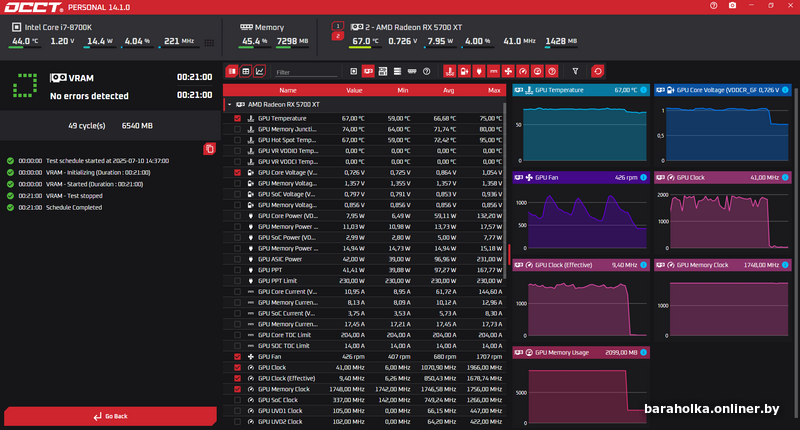Click the Memory header label
Viewport: 800px width, 430px height.
[269, 28]
